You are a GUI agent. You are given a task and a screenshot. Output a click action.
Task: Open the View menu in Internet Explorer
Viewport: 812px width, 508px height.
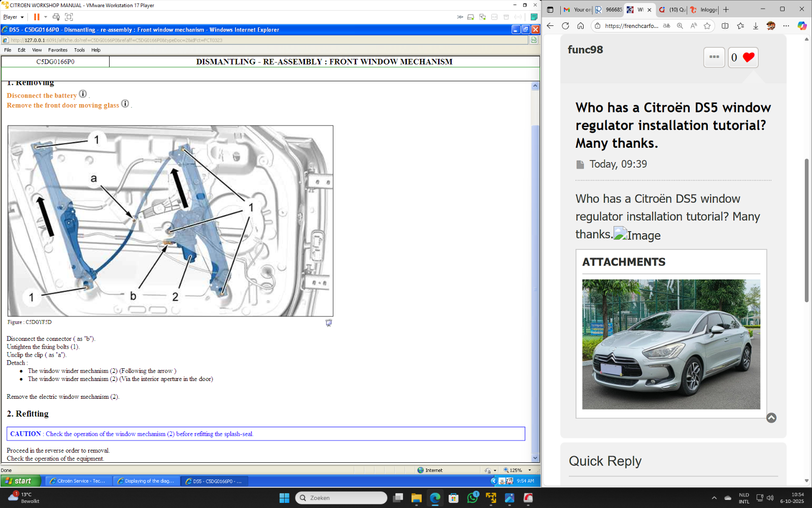37,50
